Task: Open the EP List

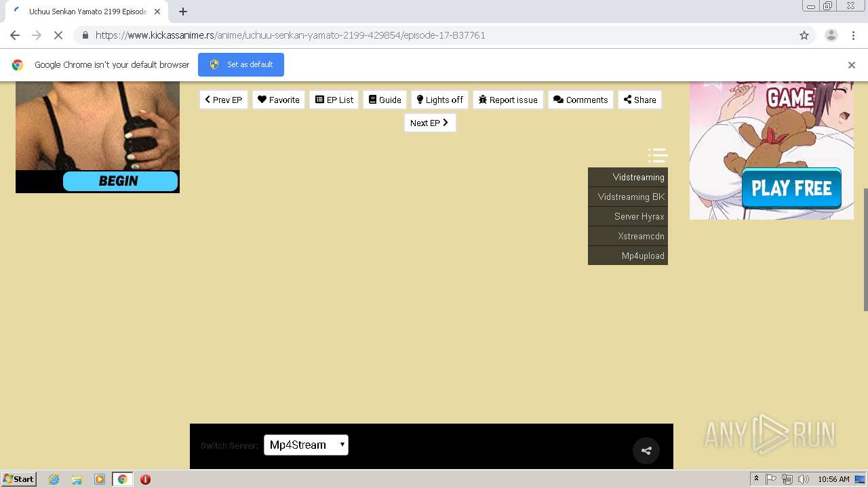Action: (x=334, y=100)
